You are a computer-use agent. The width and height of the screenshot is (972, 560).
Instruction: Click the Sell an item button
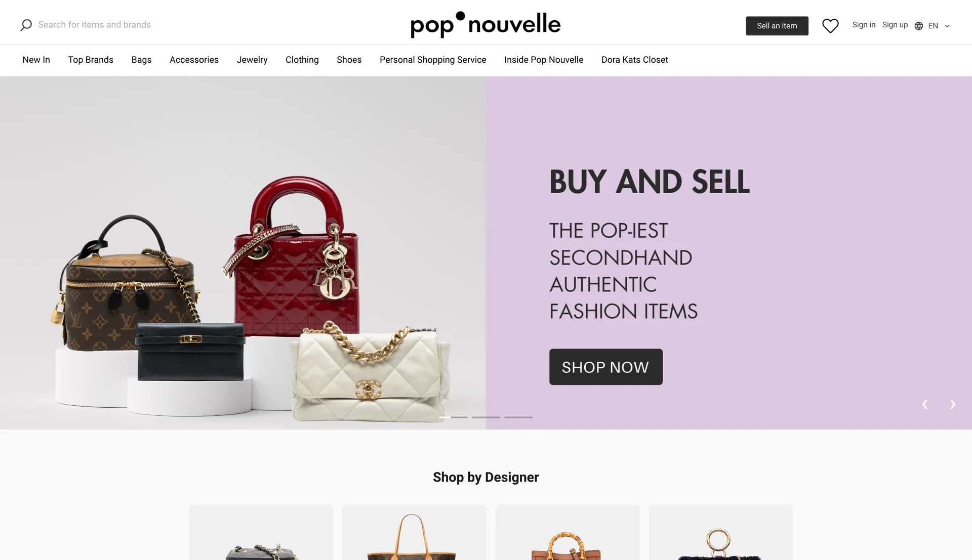[x=777, y=26]
